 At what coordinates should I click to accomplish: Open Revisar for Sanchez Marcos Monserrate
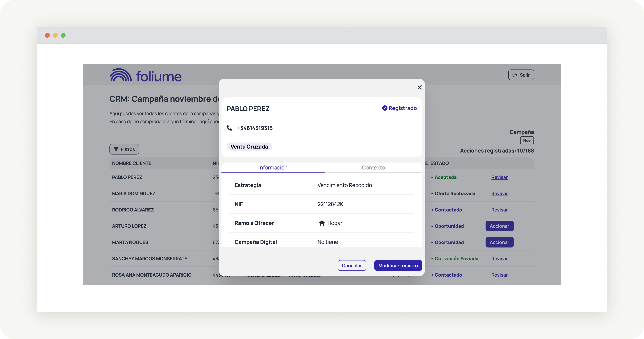[x=499, y=258]
